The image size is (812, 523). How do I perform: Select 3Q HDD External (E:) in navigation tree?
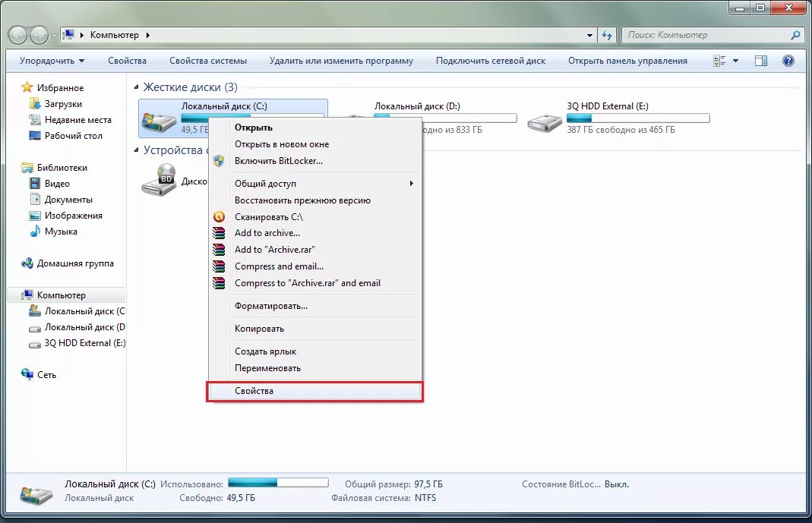coord(85,342)
